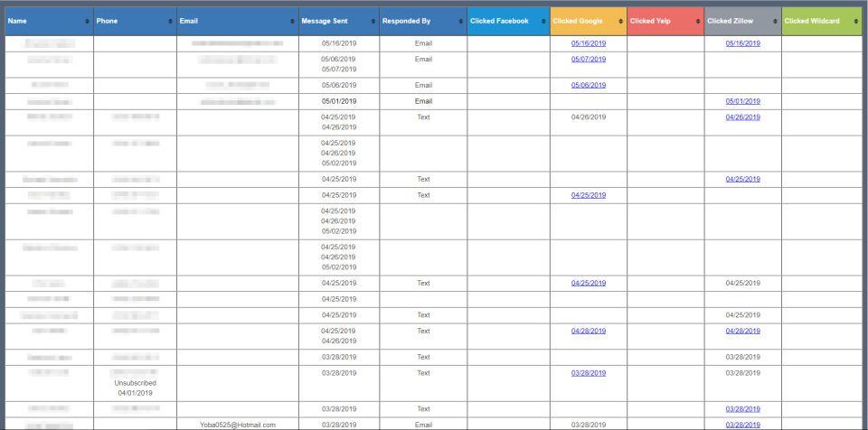
Task: Select the 04/28/2019 Clicked Google link
Action: [589, 331]
